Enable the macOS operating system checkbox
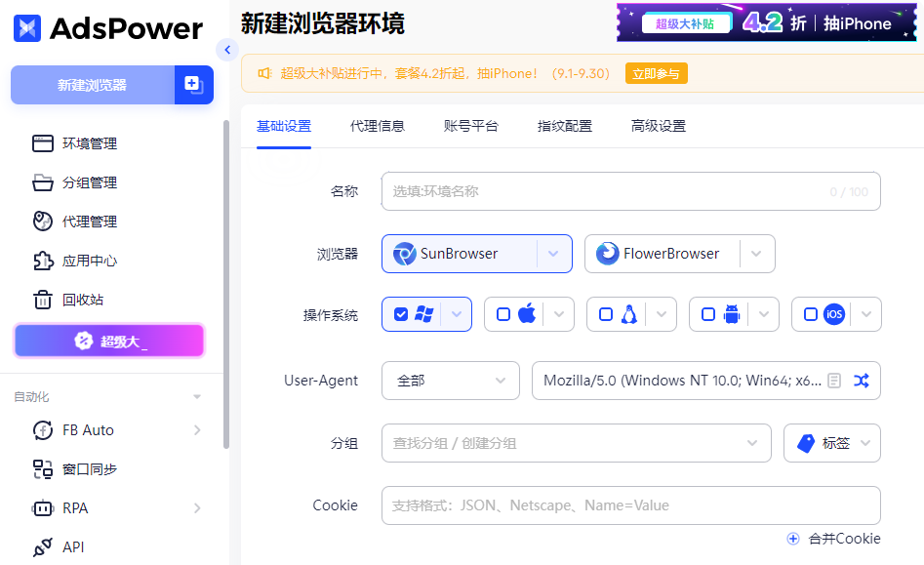Image resolution: width=924 pixels, height=565 pixels. point(503,314)
